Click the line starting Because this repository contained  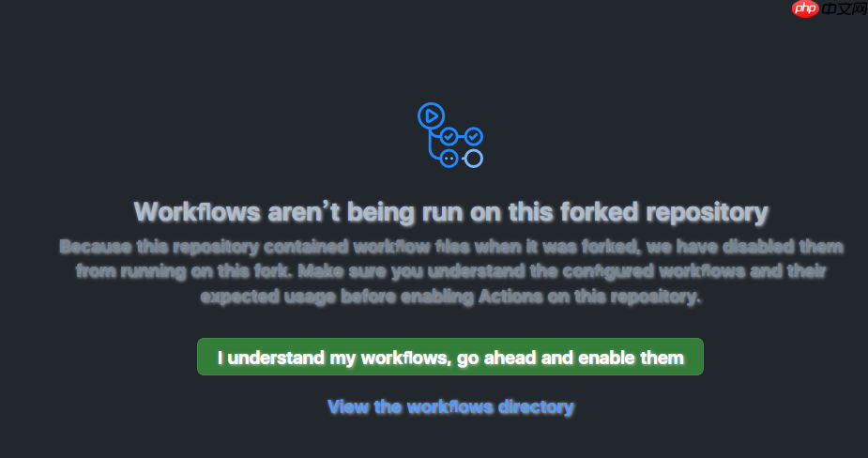click(451, 247)
